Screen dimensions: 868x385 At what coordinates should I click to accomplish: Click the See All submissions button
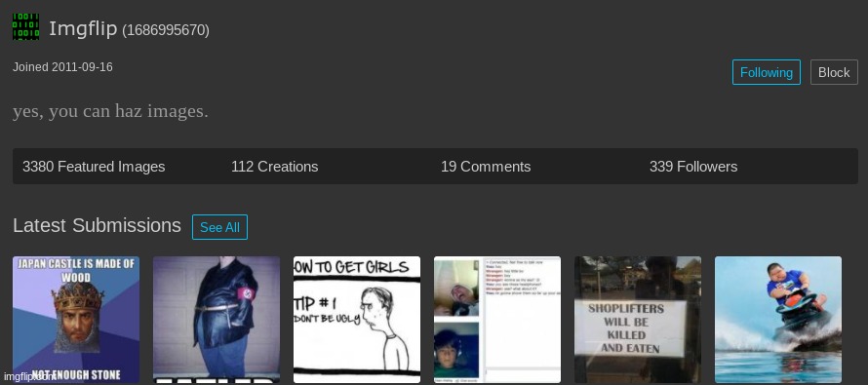click(219, 227)
